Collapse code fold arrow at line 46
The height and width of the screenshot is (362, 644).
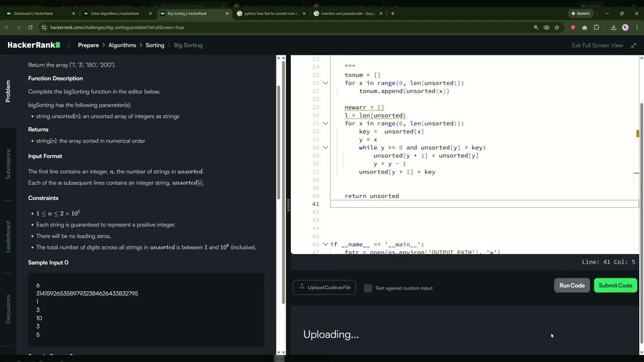(x=326, y=244)
